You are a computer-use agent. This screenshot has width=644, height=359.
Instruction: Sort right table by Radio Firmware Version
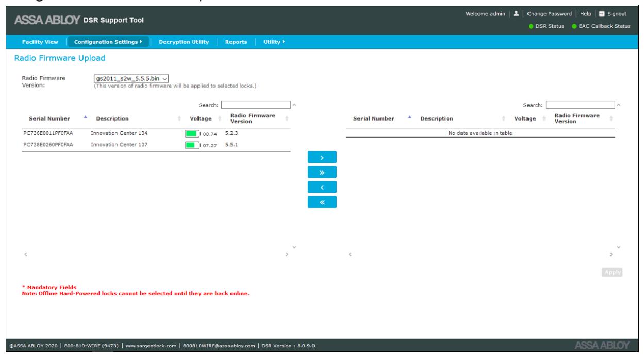pos(583,118)
